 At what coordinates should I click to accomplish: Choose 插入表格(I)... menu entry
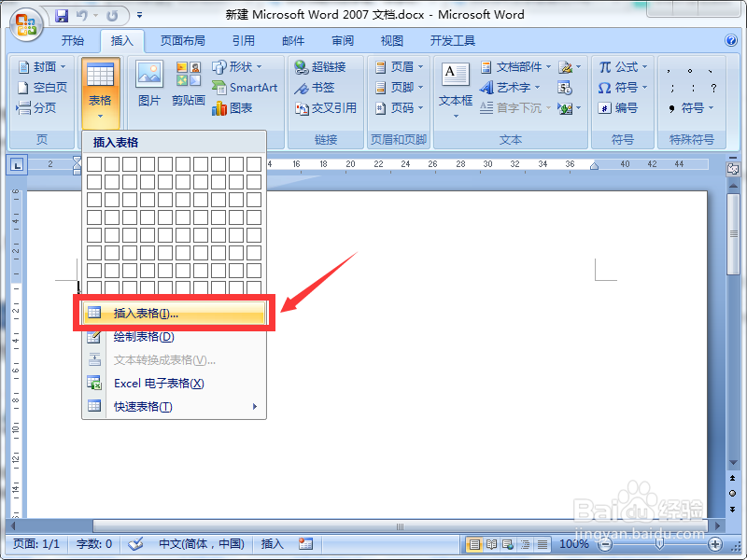point(175,313)
